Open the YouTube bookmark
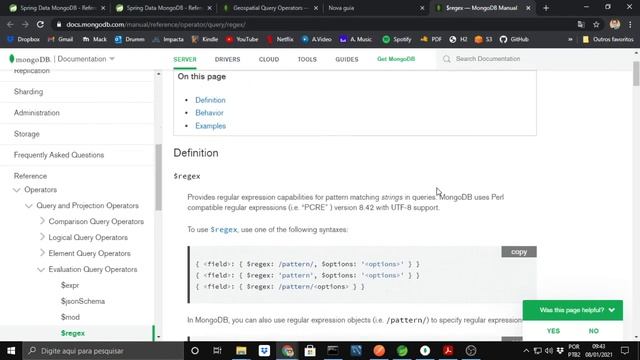The image size is (640, 360). pos(242,39)
